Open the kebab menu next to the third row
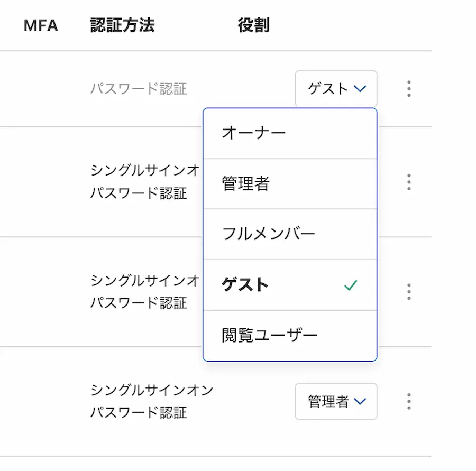This screenshot has width=476, height=471. 408,292
